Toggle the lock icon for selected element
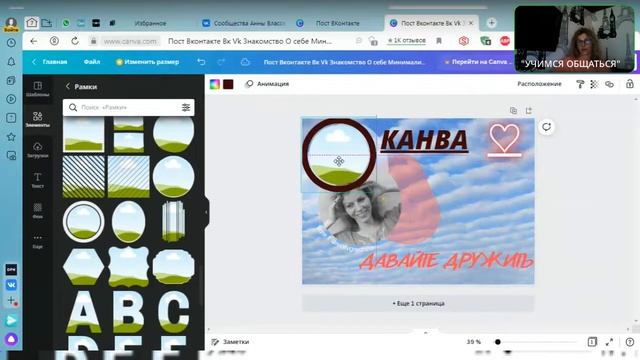 point(629,84)
